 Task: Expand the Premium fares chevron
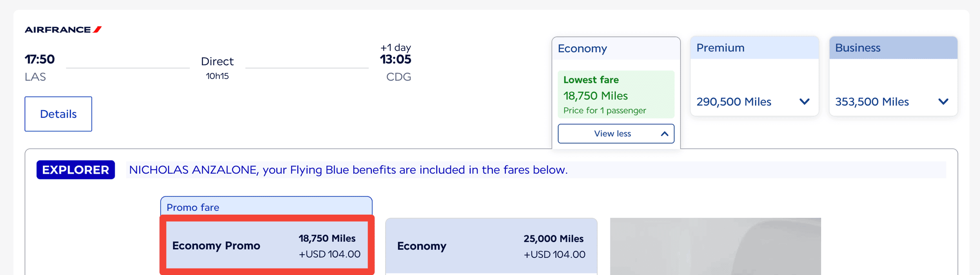tap(804, 102)
